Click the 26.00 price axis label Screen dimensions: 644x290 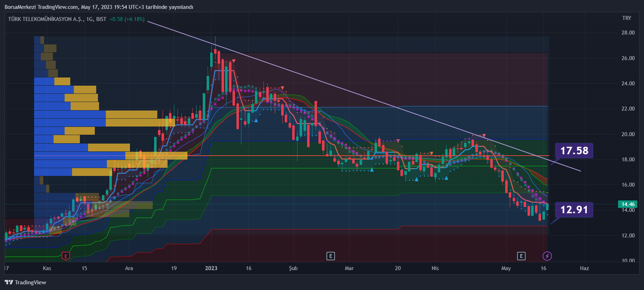coord(628,58)
